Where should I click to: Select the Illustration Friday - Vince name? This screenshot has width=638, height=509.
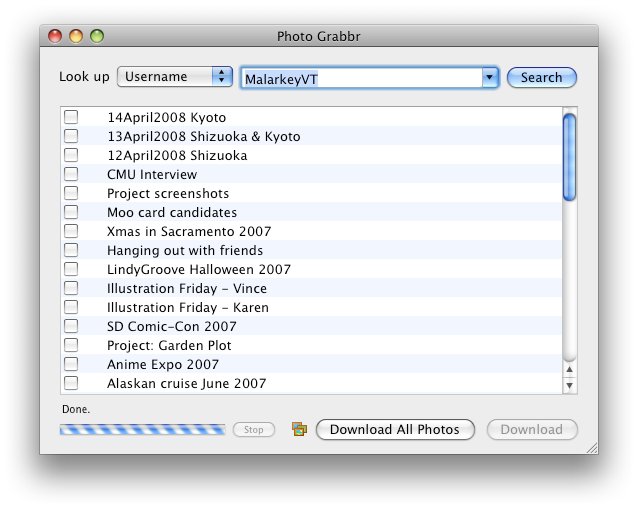tap(187, 288)
